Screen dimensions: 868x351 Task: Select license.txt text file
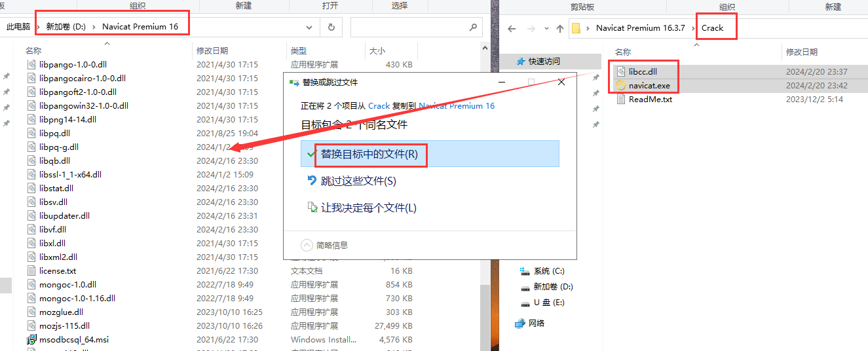point(58,270)
